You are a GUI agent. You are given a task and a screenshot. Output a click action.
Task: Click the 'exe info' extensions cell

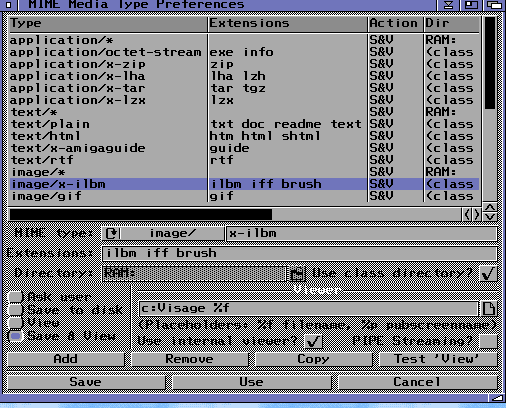coord(242,52)
